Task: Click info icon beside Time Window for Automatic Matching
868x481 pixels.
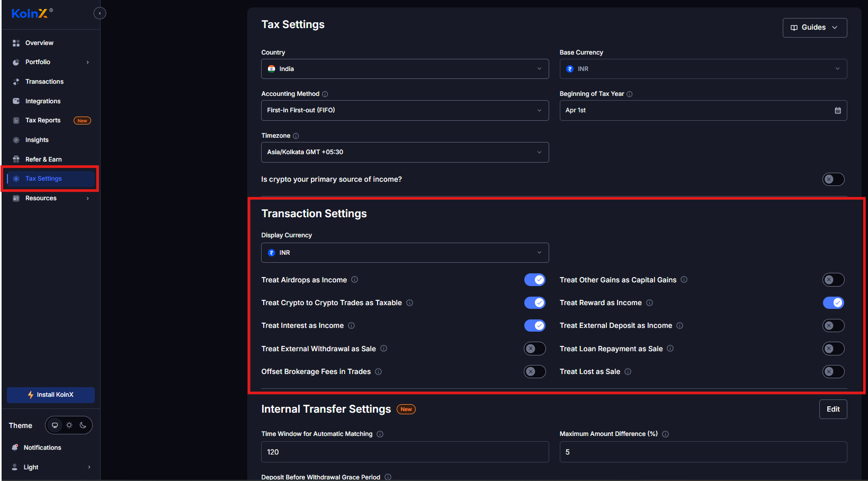Action: click(x=380, y=434)
